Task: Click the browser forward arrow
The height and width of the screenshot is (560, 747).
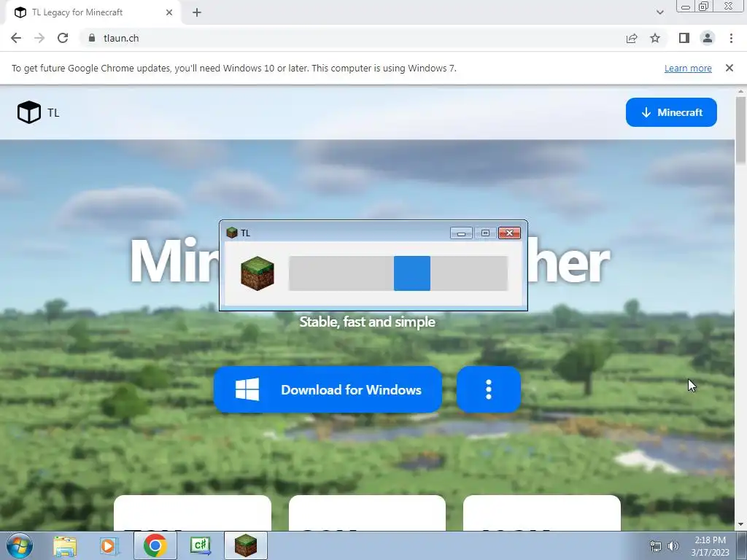Action: (39, 38)
